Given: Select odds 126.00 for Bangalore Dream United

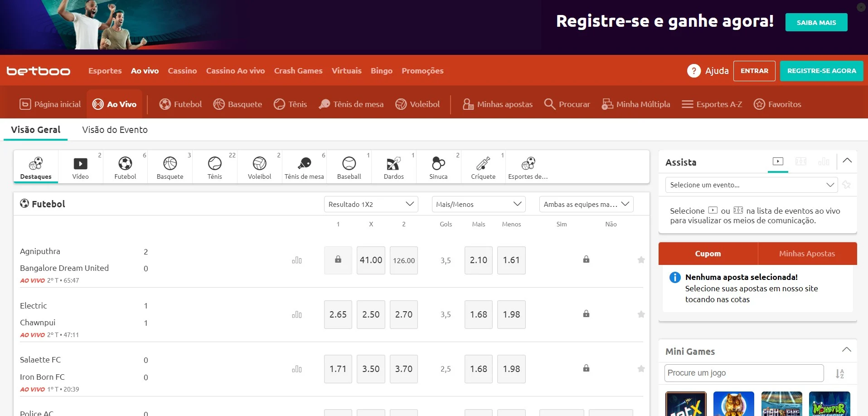Looking at the screenshot, I should (404, 260).
